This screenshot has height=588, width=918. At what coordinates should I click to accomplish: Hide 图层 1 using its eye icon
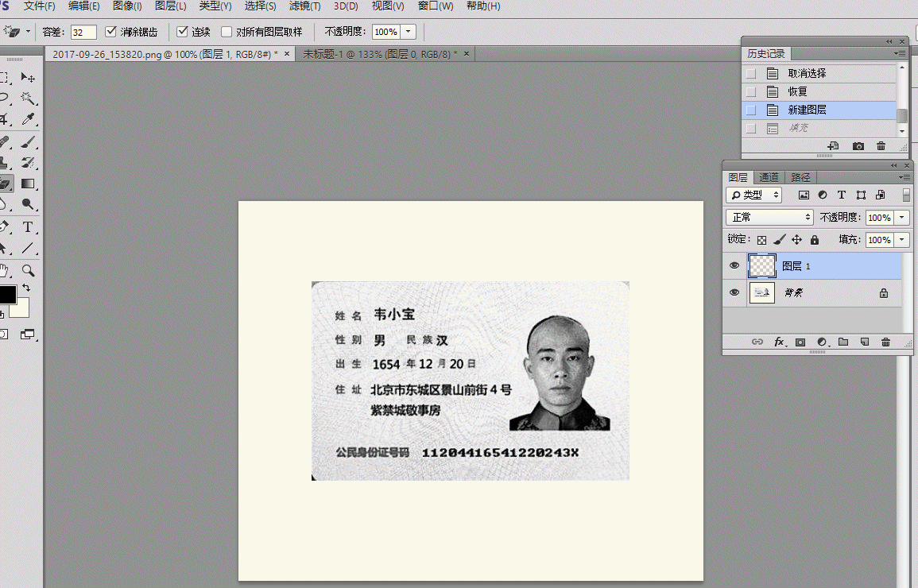click(734, 266)
